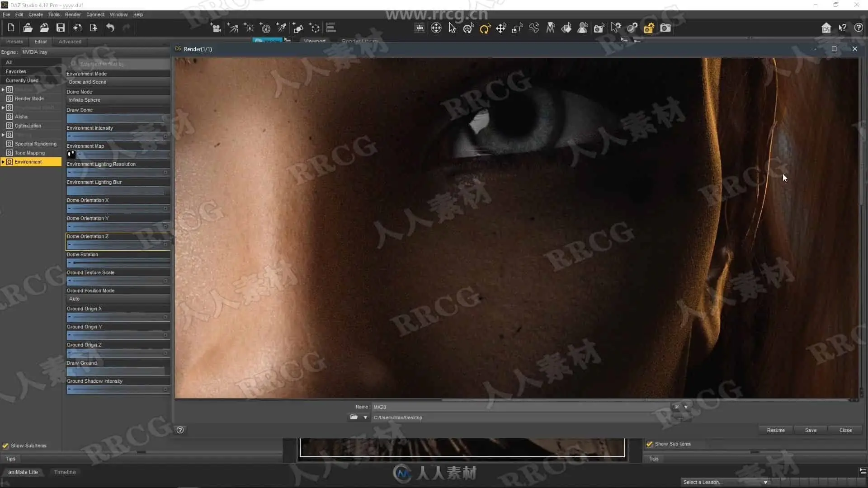Open the What's This help icon
This screenshot has width=868, height=488.
coord(842,28)
